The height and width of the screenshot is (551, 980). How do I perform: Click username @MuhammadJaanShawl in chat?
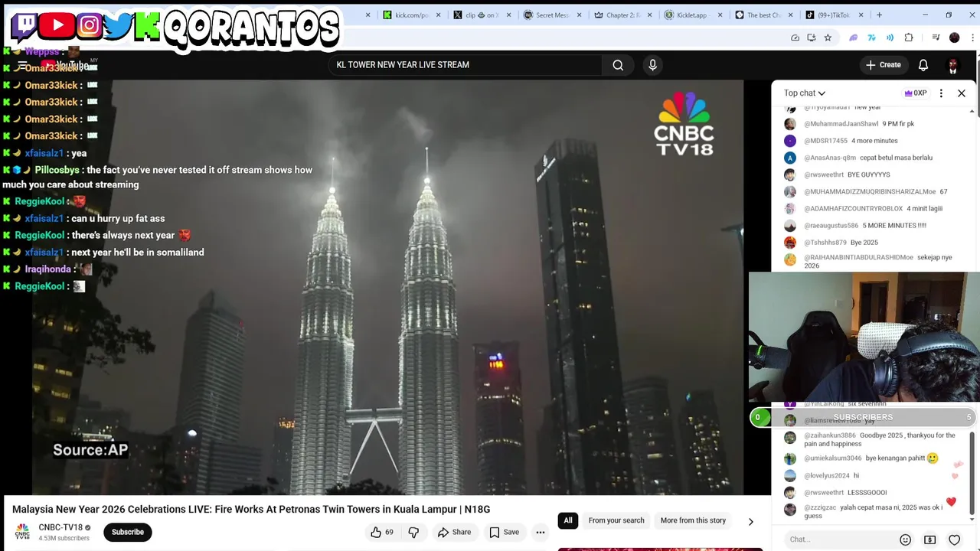[x=841, y=124]
